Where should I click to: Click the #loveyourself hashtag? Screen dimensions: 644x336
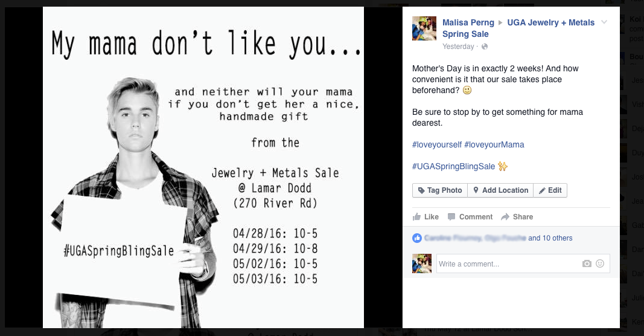[437, 145]
